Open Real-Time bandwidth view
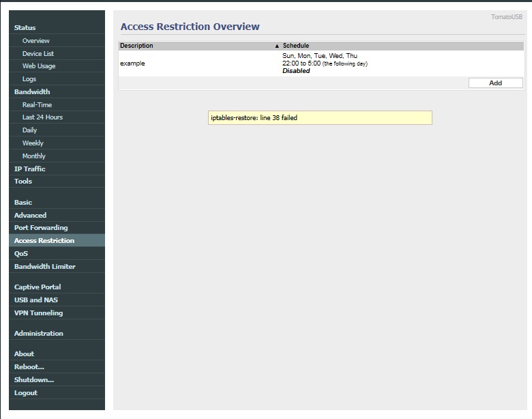 coord(37,105)
